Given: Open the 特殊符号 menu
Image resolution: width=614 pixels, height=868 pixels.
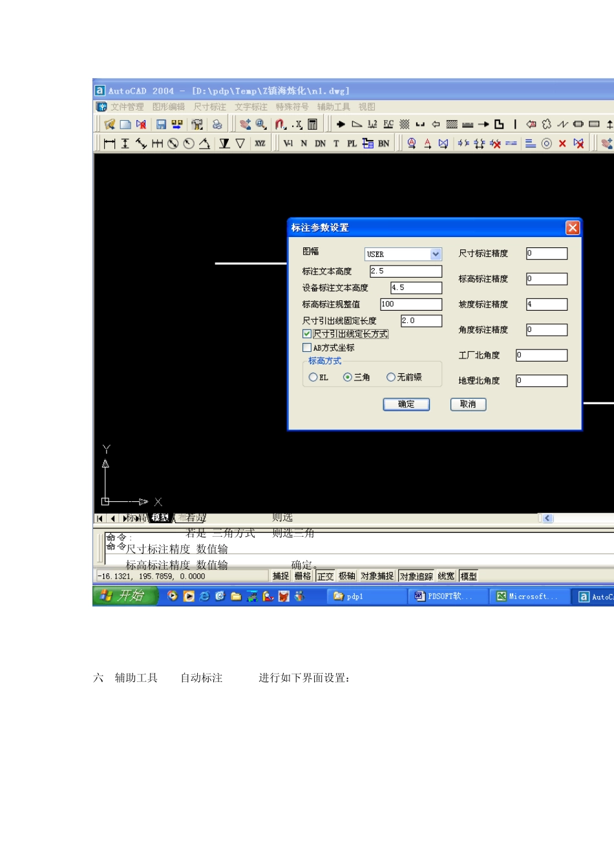Looking at the screenshot, I should [x=292, y=107].
